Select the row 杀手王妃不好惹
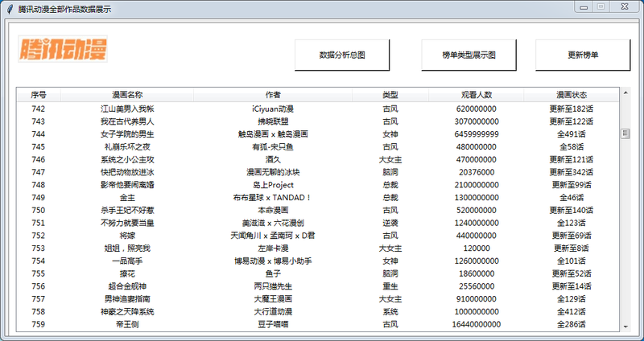The height and width of the screenshot is (341, 644). point(317,211)
